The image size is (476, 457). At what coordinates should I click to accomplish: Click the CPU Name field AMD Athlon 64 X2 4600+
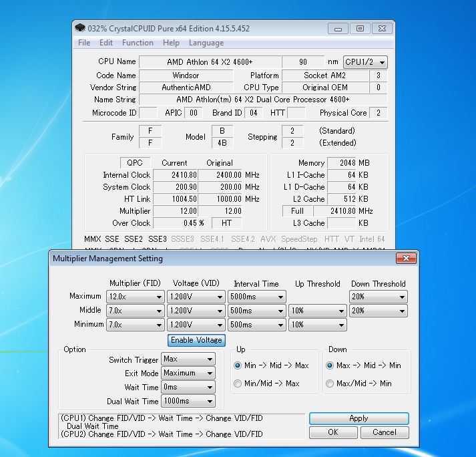(x=210, y=62)
